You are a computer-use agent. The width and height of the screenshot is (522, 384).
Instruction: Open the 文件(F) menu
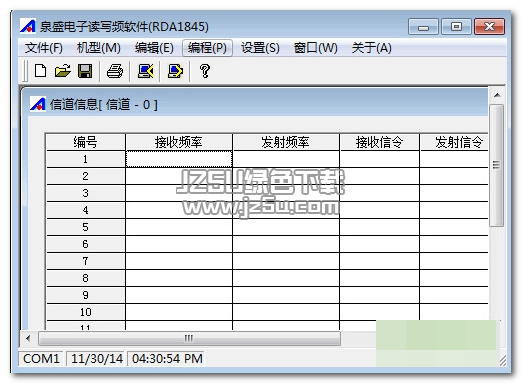44,48
